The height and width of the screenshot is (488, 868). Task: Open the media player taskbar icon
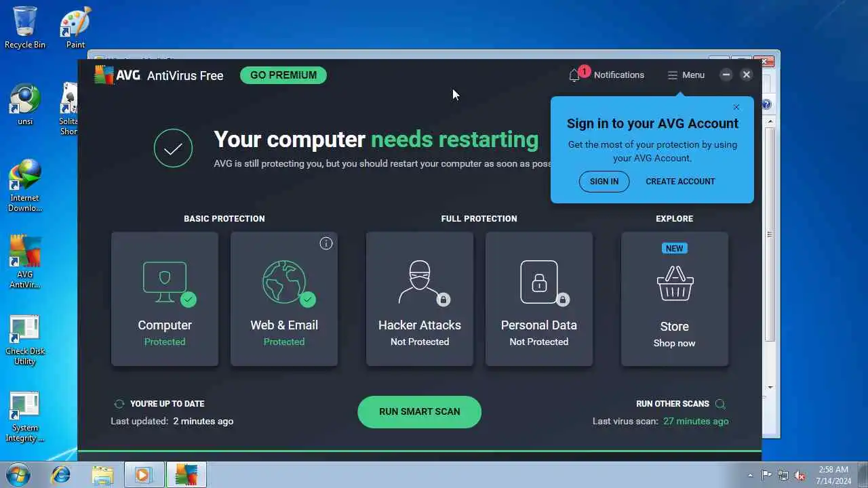tap(144, 474)
